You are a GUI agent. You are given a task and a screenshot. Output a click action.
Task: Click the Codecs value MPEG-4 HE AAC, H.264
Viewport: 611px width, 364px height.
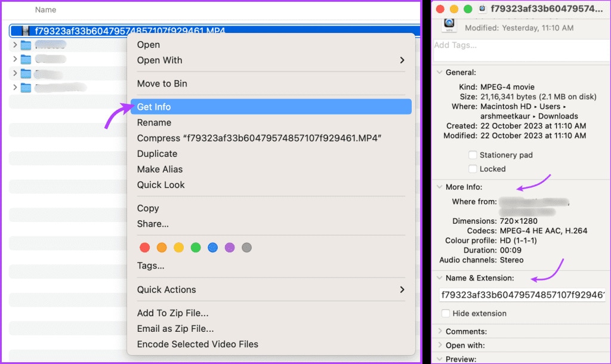click(544, 231)
